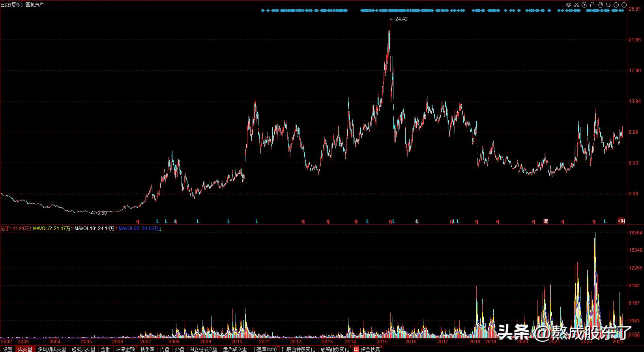Select the hand pan tool
The image size is (644, 352).
(600, 5)
